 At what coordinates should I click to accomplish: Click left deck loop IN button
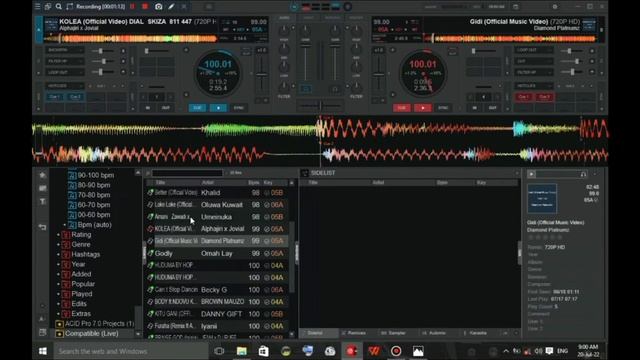(148, 108)
